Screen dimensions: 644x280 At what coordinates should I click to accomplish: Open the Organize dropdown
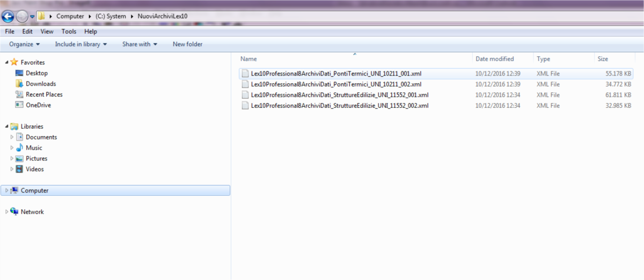pos(24,44)
